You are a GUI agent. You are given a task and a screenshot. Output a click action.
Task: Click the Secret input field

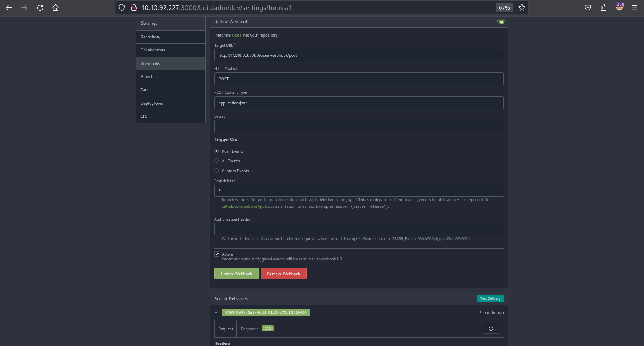tap(359, 126)
